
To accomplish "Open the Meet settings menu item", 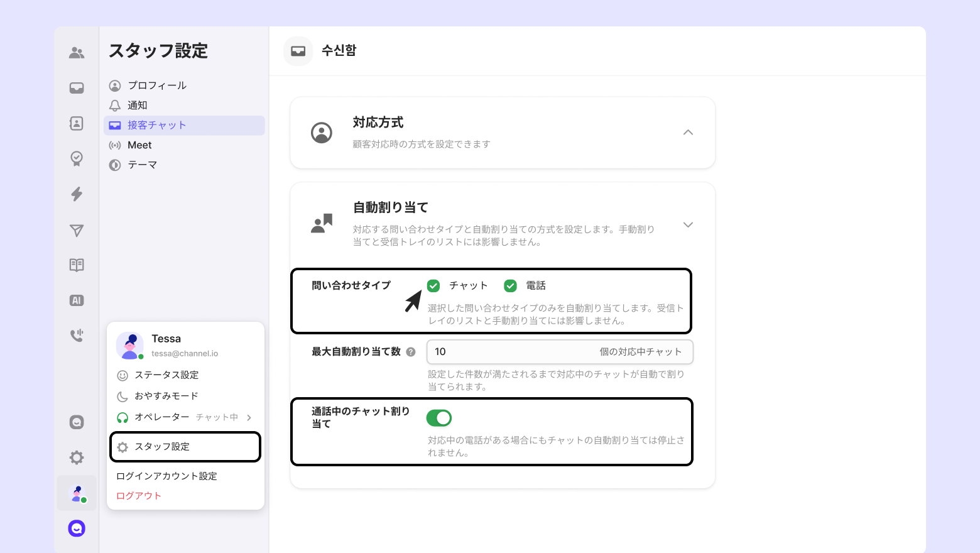I will coord(139,145).
